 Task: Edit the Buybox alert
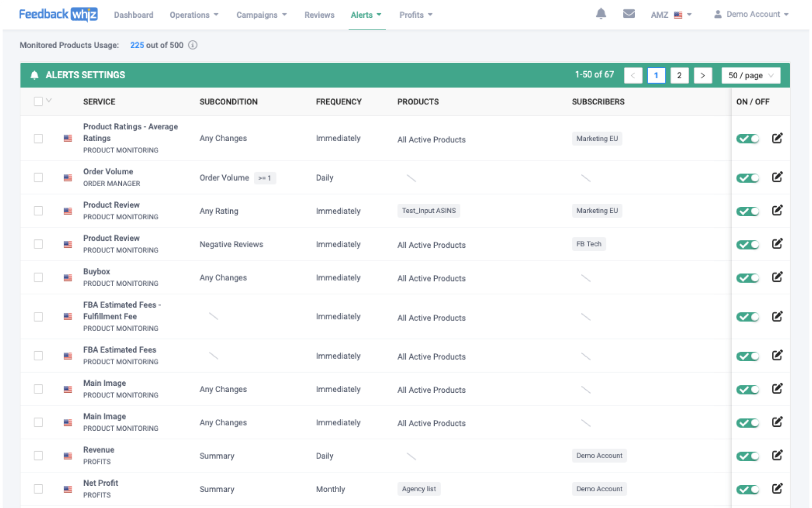(x=777, y=277)
